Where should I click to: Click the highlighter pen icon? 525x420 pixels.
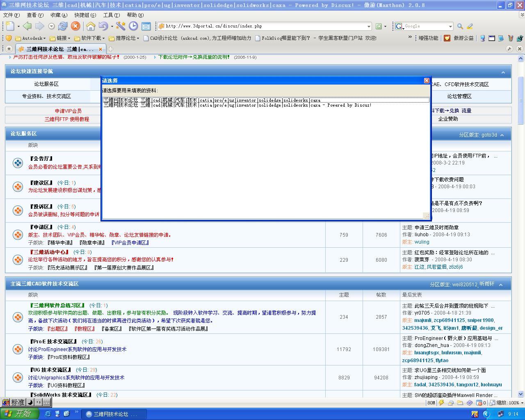(x=470, y=26)
